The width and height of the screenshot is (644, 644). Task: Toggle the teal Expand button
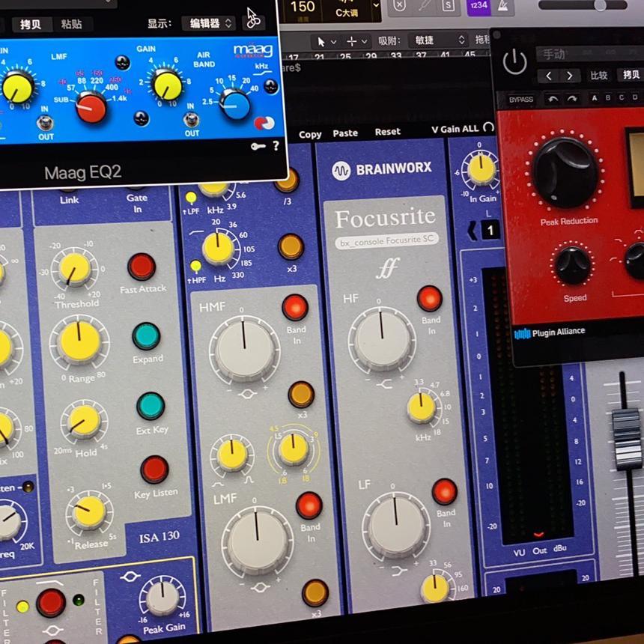coord(146,336)
